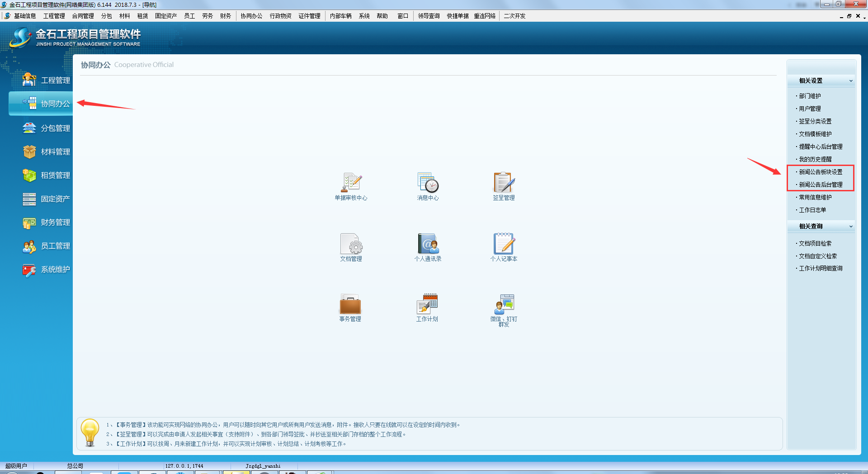Open the 窗口 menu

point(403,16)
